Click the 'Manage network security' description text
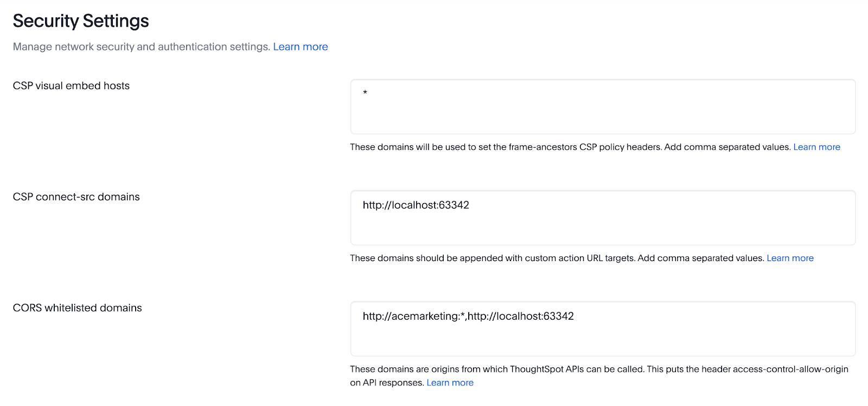 click(141, 47)
